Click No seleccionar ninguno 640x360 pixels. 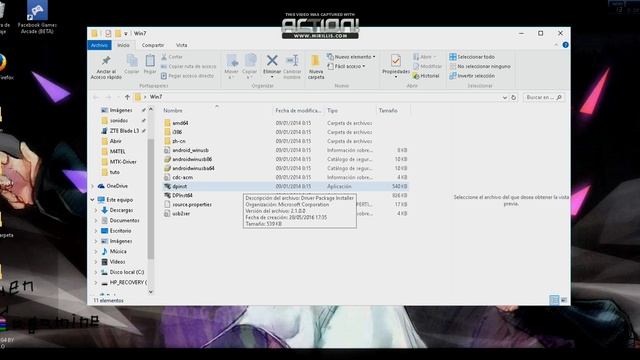coord(480,66)
